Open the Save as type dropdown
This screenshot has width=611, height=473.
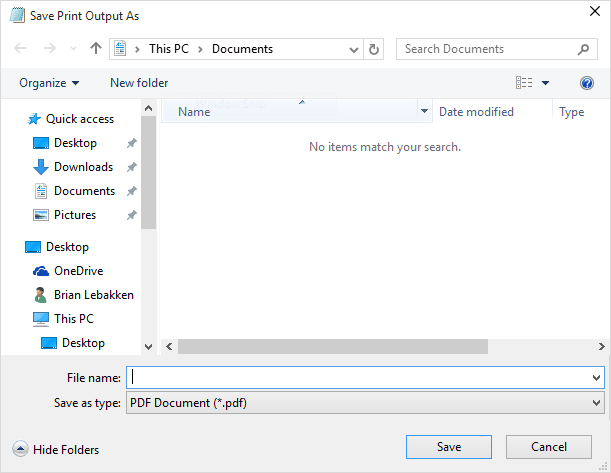click(597, 403)
